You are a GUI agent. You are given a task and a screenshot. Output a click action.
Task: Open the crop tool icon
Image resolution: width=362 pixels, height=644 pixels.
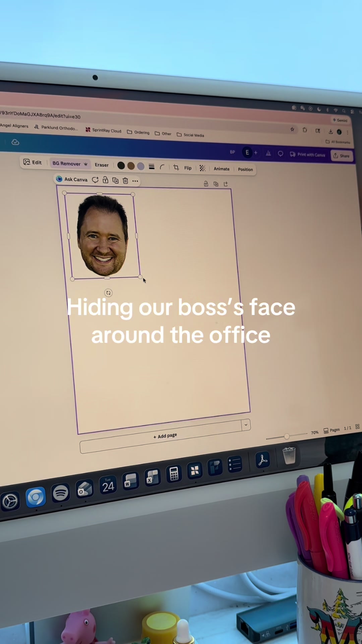pos(176,167)
